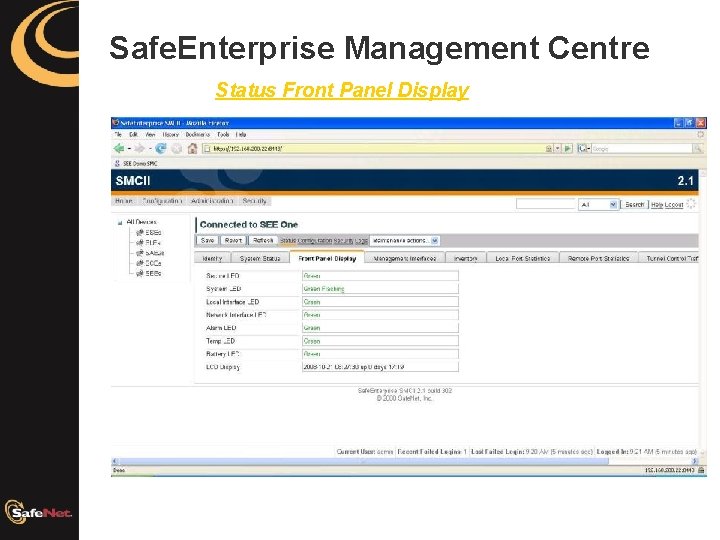The image size is (720, 540).
Task: Open the Forward button history dropdown arrow
Action: point(150,149)
